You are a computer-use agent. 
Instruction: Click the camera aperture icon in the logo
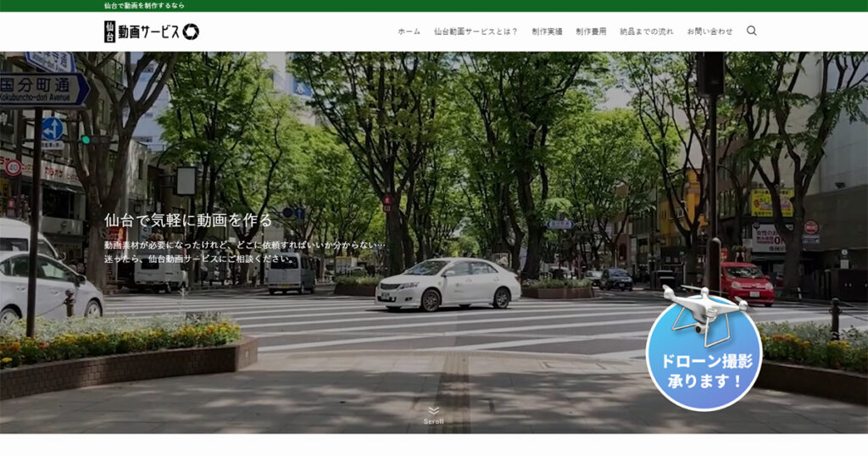click(191, 32)
